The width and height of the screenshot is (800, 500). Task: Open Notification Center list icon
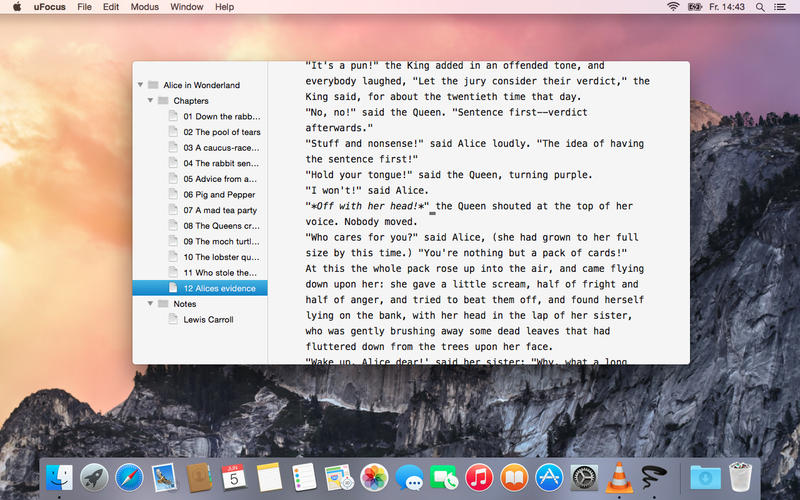pos(785,7)
